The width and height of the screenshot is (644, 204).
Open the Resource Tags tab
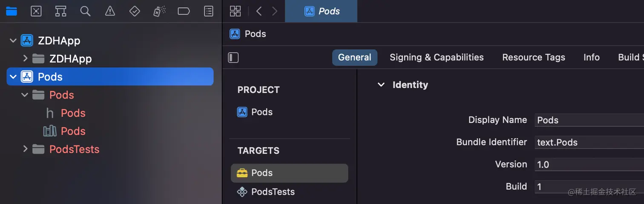pyautogui.click(x=533, y=58)
